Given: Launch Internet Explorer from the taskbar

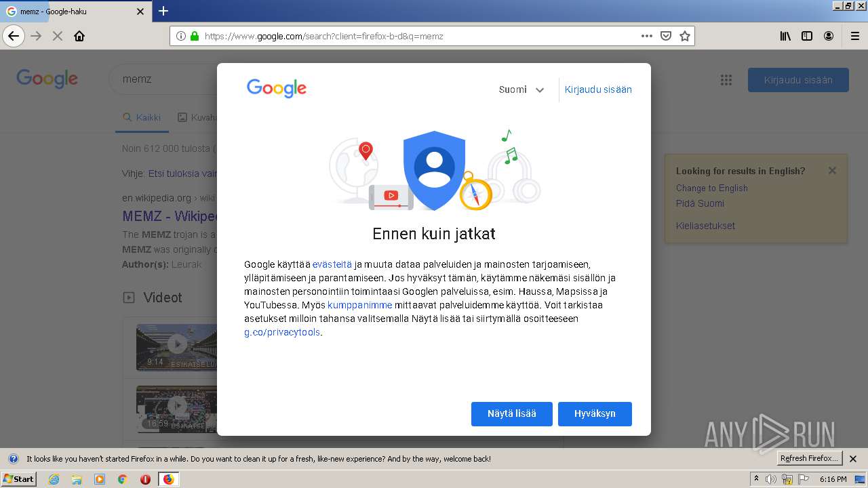Looking at the screenshot, I should pyautogui.click(x=54, y=479).
